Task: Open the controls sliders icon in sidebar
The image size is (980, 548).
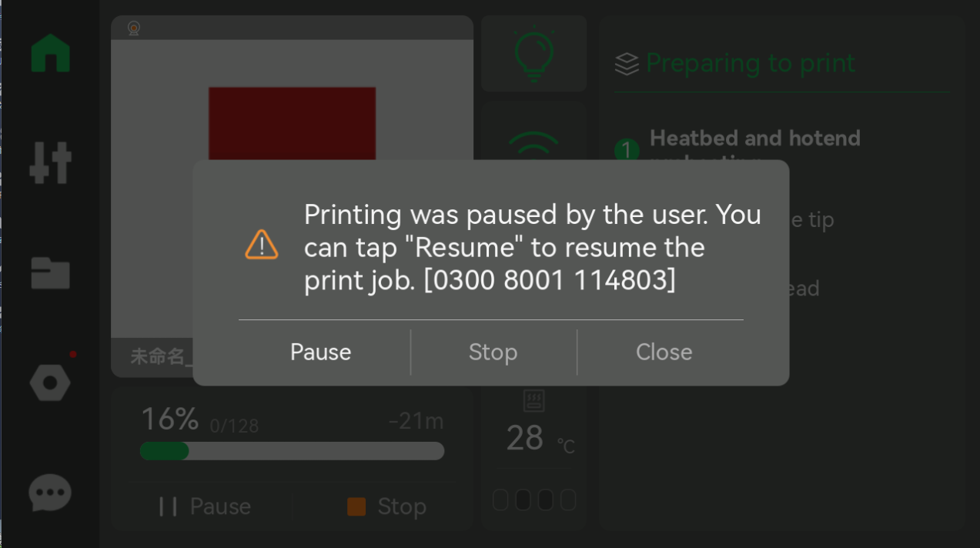Action: pos(50,163)
